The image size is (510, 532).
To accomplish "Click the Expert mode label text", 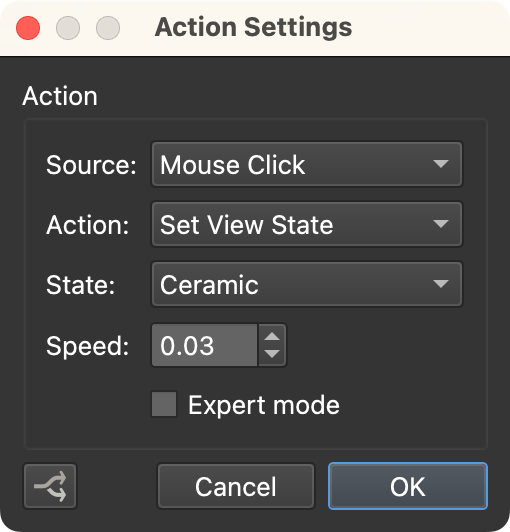I will (x=264, y=405).
